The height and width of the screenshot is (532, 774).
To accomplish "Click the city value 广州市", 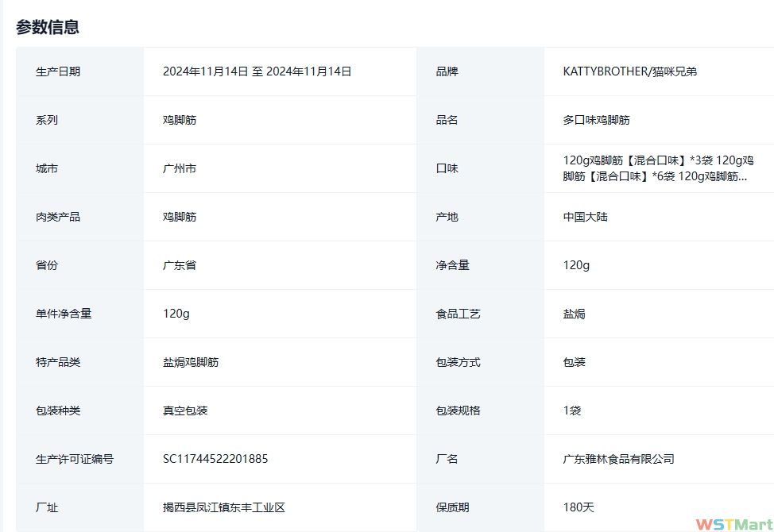I will (x=180, y=168).
